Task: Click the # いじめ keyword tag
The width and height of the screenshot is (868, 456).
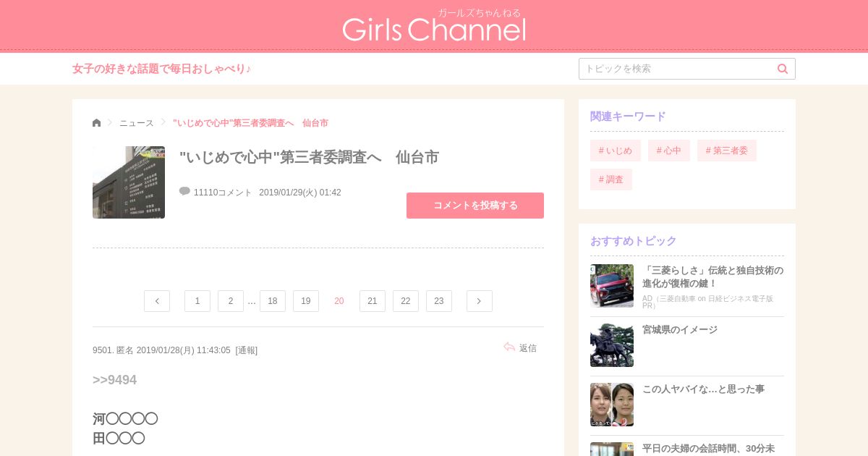Action: click(x=616, y=151)
